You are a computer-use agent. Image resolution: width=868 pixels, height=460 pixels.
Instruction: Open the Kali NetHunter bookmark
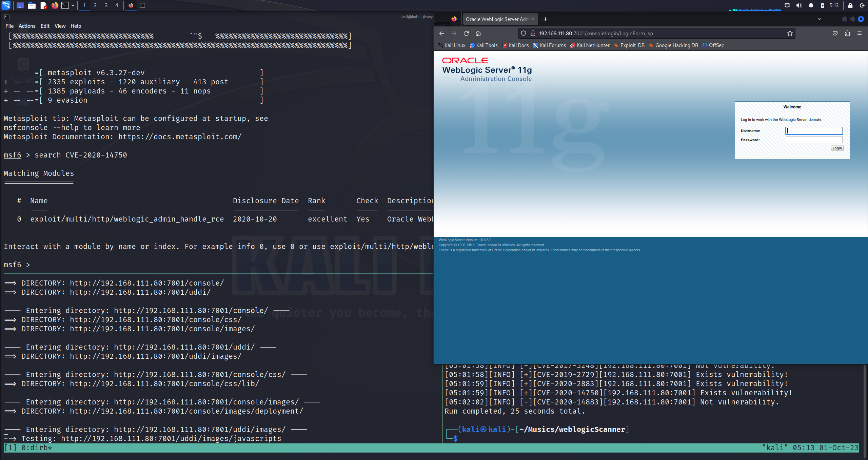[x=590, y=45]
